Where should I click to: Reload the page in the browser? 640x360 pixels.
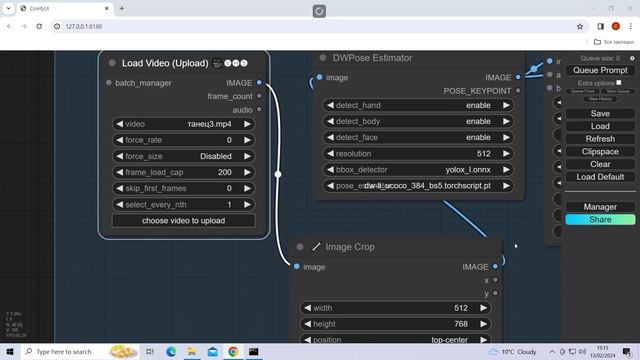[x=39, y=26]
